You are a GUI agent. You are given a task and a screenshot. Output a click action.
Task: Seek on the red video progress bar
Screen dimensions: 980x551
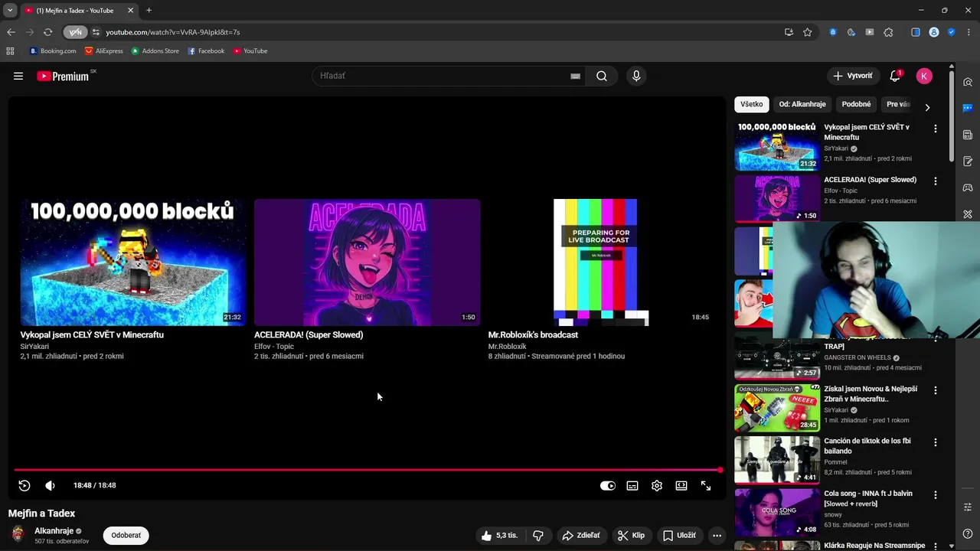[367, 470]
